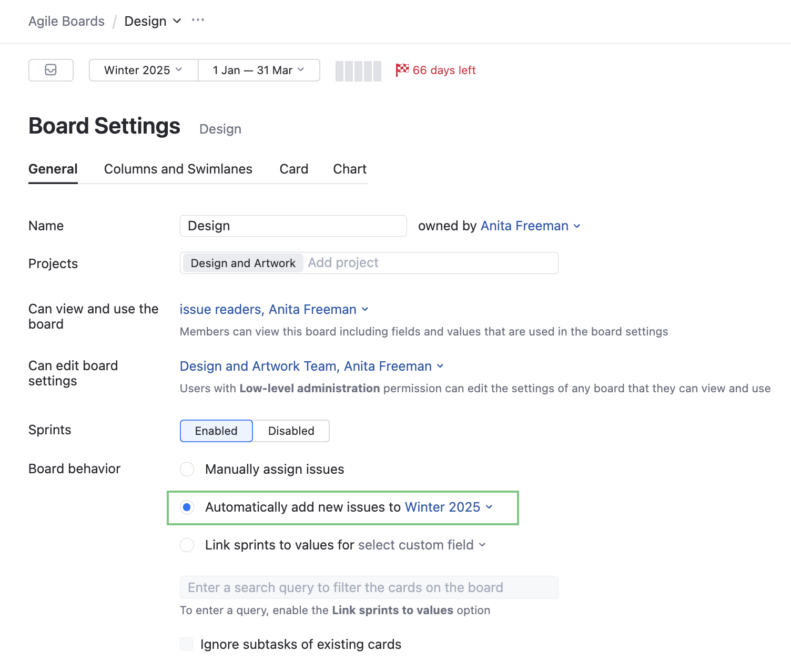Click the Design and Artwork project chip
This screenshot has height=672, width=791.
coord(242,262)
